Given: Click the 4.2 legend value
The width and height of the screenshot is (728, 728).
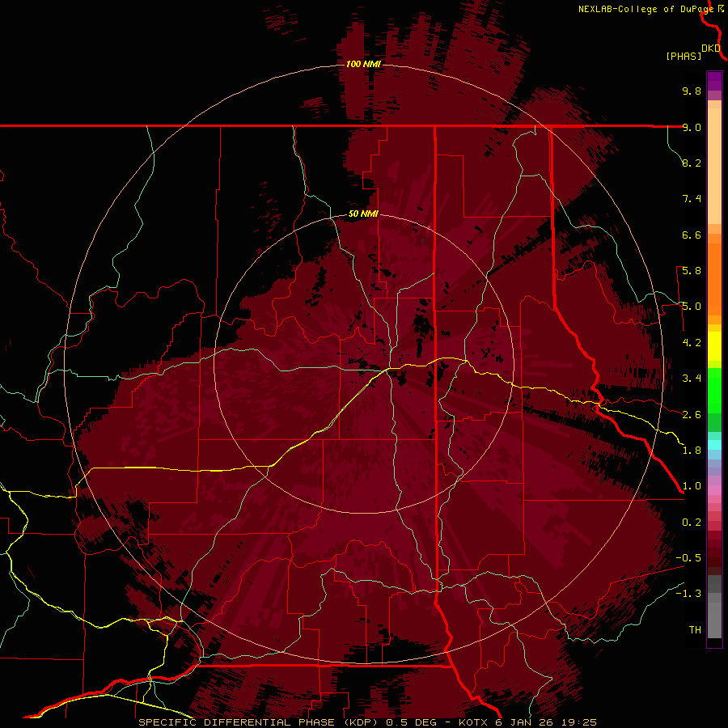Looking at the screenshot, I should (692, 343).
